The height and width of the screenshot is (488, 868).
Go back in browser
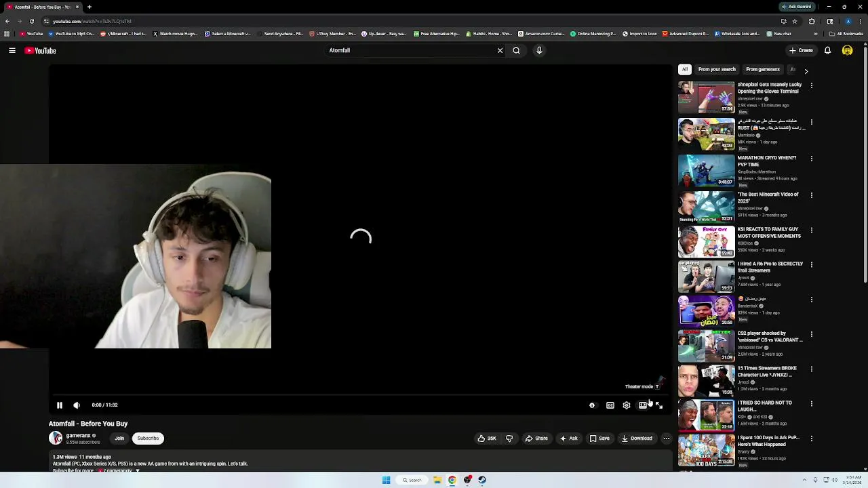click(x=7, y=21)
